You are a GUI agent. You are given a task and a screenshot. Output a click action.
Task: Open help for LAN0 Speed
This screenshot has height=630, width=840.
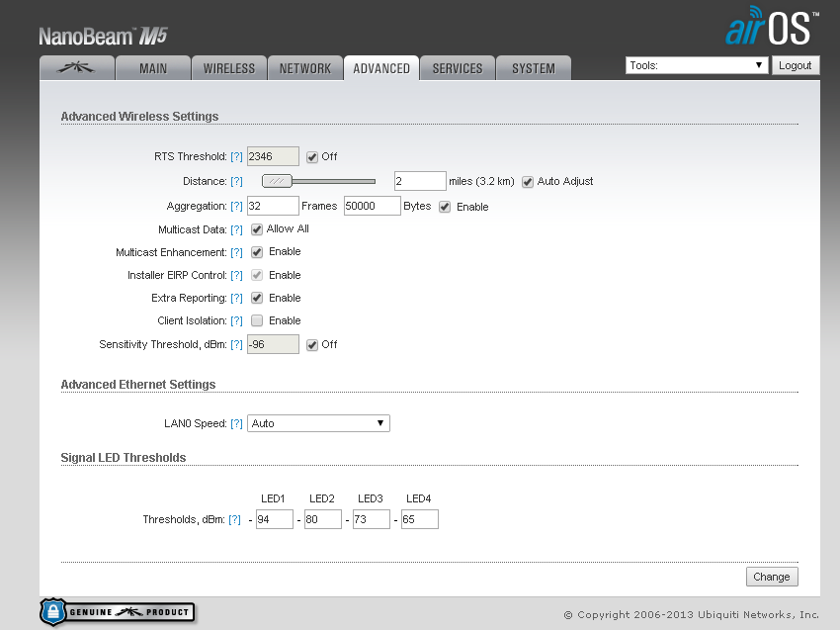(236, 423)
